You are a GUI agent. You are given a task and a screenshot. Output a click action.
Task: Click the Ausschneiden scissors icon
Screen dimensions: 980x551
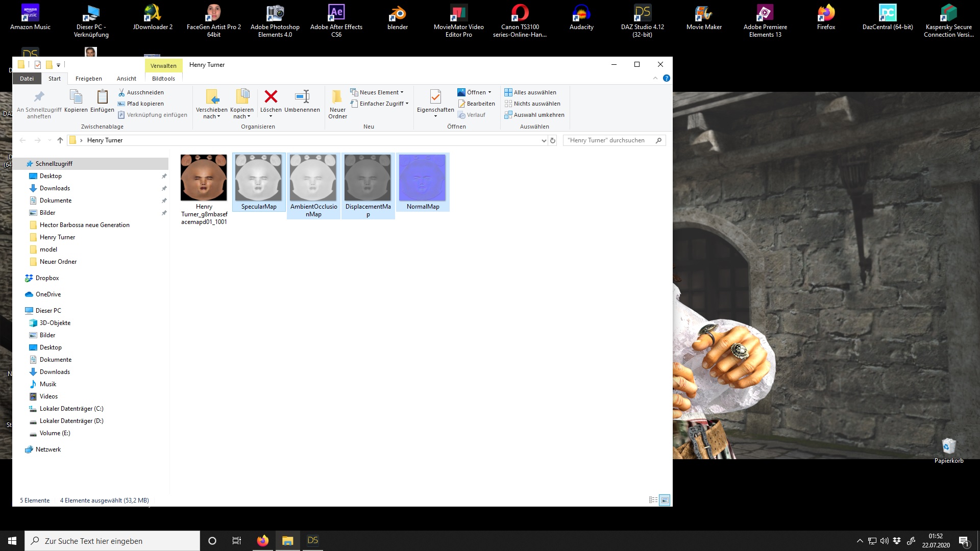pyautogui.click(x=121, y=92)
